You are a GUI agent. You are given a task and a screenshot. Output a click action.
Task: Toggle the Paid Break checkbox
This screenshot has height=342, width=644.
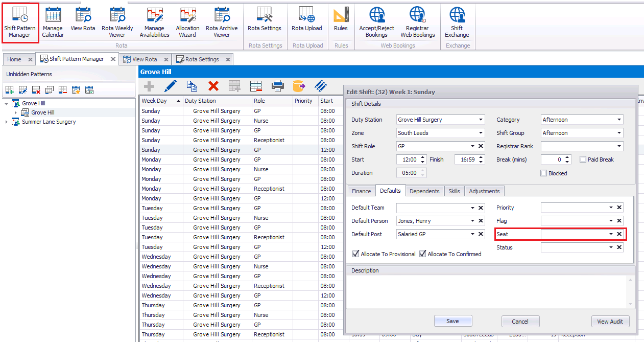tap(583, 159)
